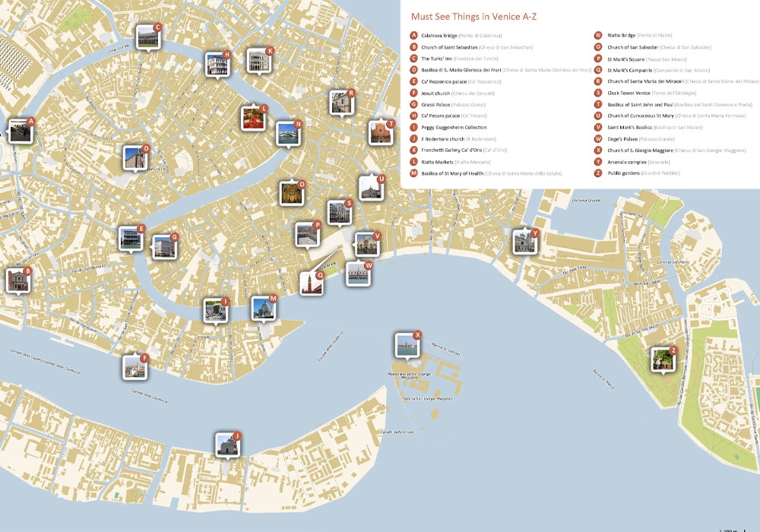This screenshot has height=532, width=760.
Task: Select map marker L with market photo
Action: pyautogui.click(x=254, y=119)
